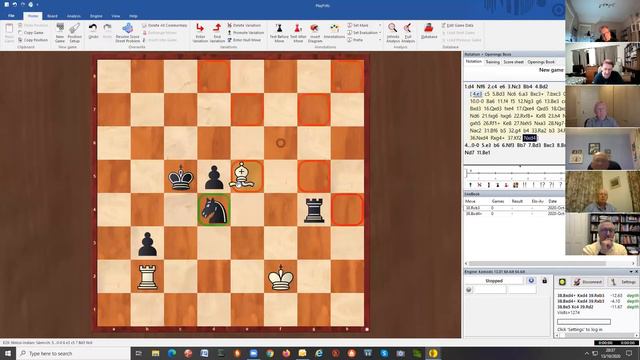
Task: Click the yellow-green status light icon
Action: [562, 282]
